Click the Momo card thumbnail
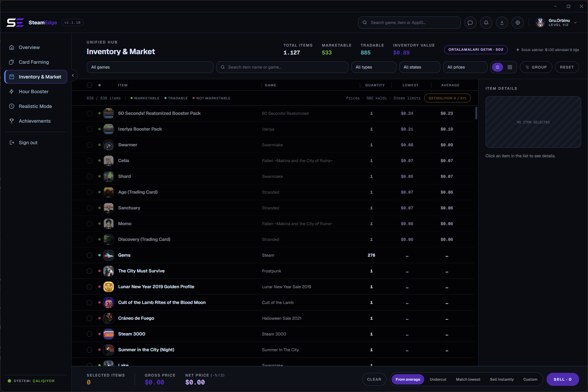 point(109,224)
